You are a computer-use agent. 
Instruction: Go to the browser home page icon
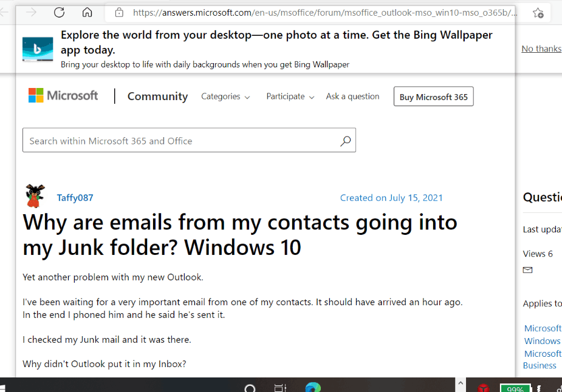click(x=87, y=13)
